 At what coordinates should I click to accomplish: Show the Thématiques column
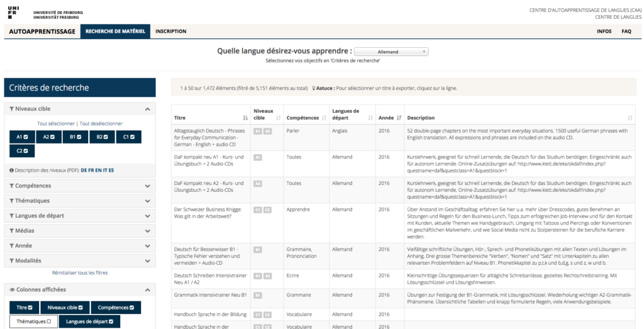[34, 321]
